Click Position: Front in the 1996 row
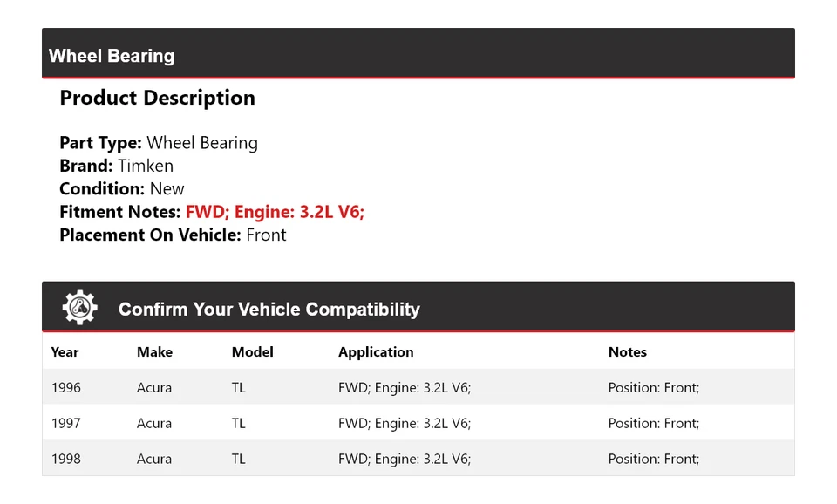The image size is (837, 504). [653, 387]
